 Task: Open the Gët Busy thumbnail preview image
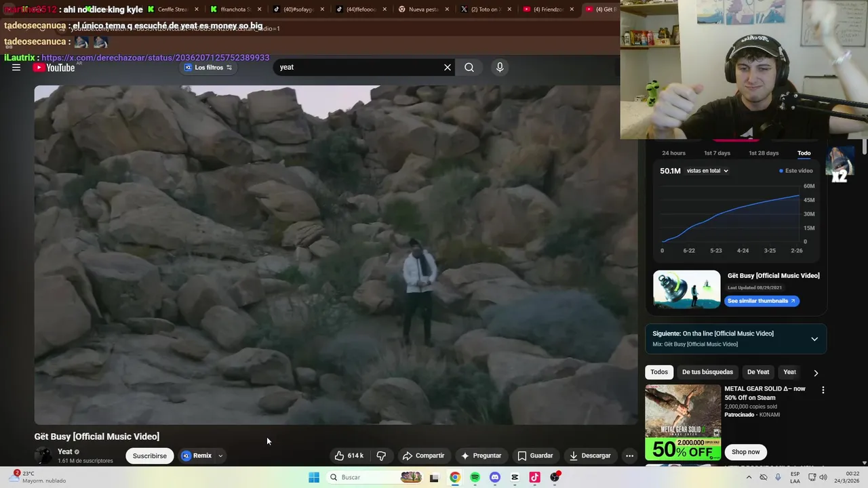coord(687,289)
